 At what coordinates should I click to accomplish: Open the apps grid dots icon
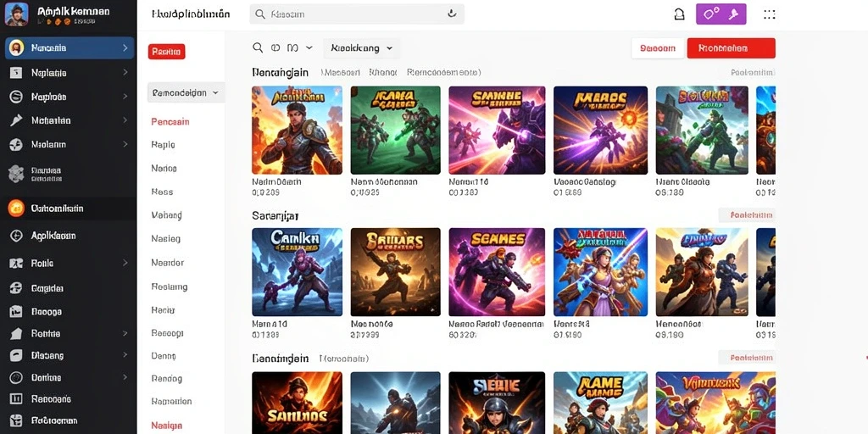coord(770,14)
